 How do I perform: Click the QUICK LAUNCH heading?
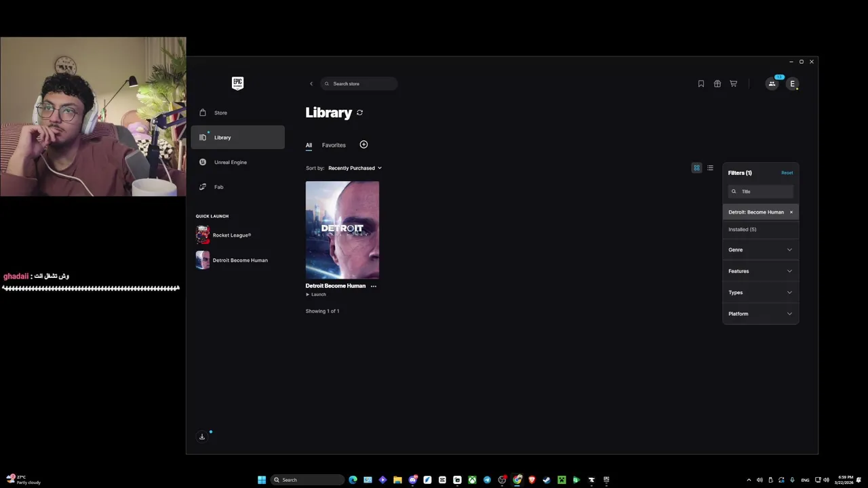pos(212,216)
